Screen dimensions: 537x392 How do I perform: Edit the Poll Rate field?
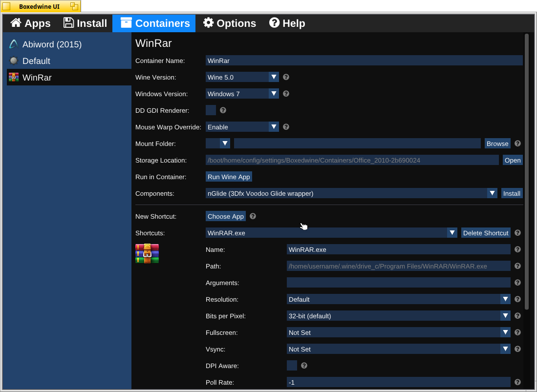point(398,382)
